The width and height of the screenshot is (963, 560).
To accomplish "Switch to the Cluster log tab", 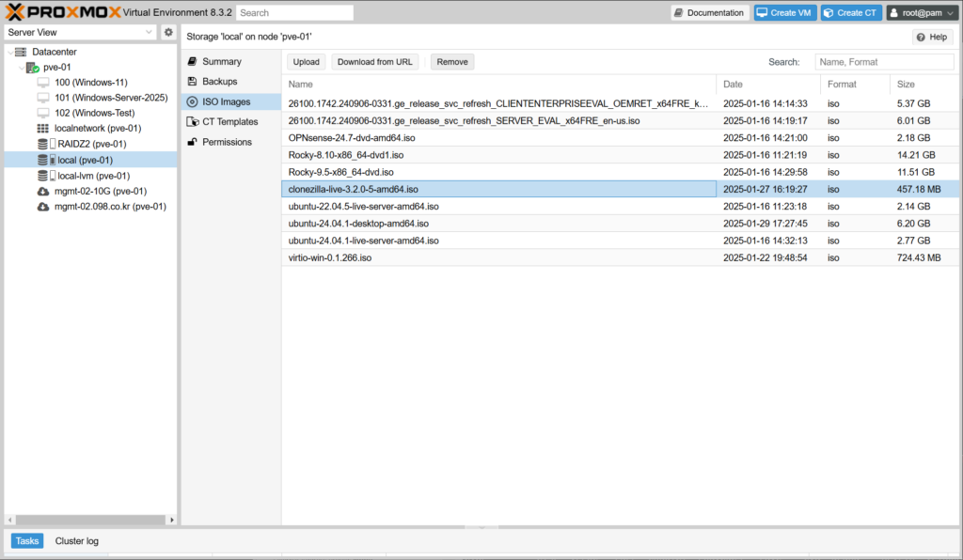I will tap(76, 541).
